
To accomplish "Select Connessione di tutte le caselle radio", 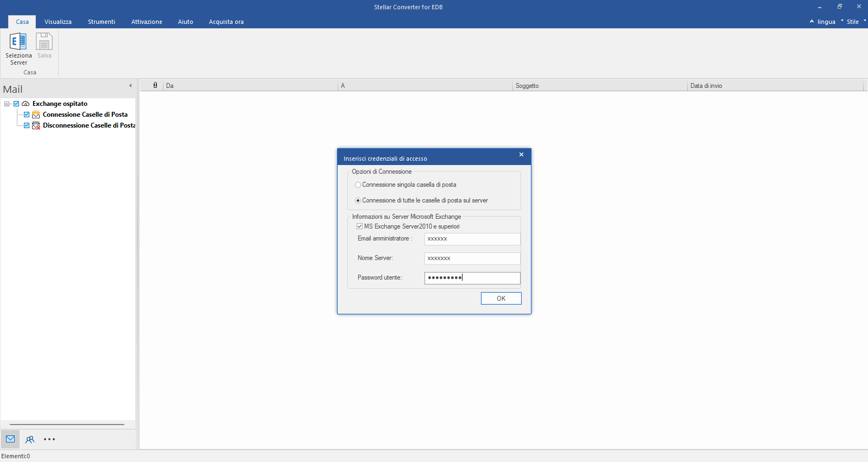I will 358,201.
